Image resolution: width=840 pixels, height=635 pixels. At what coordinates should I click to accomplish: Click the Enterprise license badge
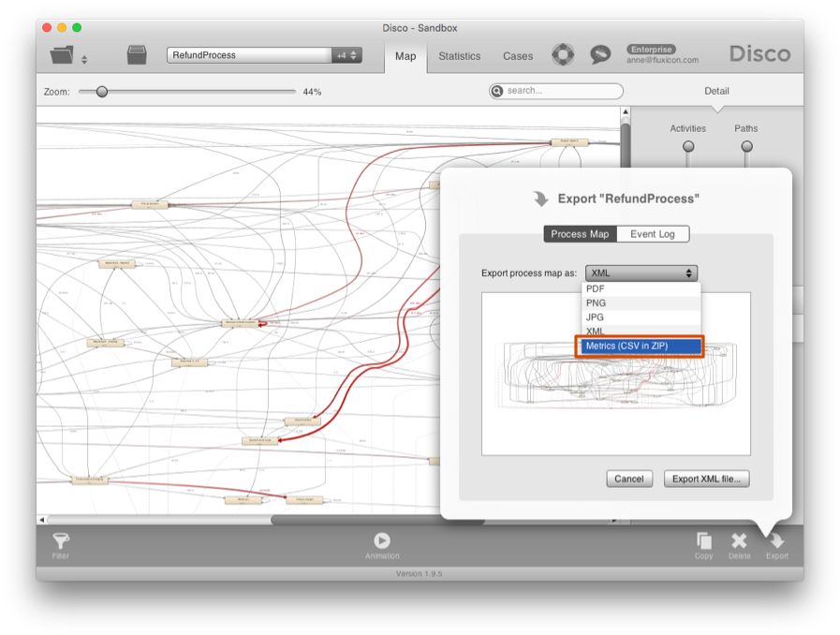tap(651, 50)
